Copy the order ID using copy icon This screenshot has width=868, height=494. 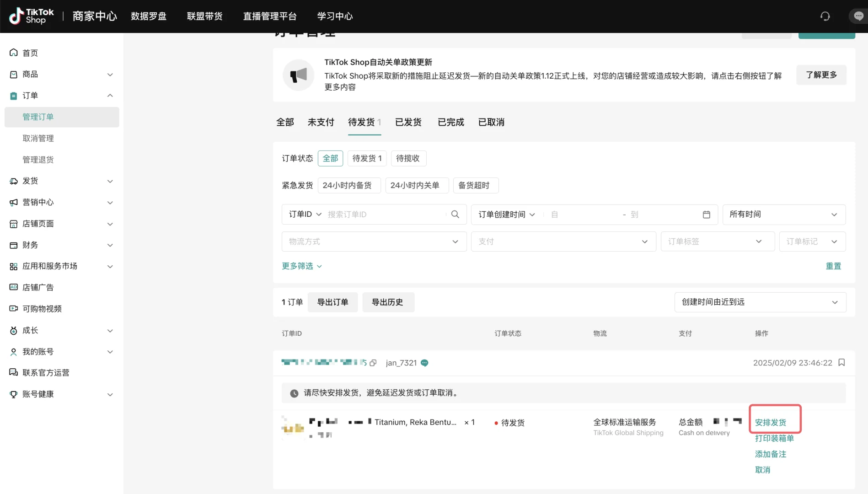[x=373, y=363]
